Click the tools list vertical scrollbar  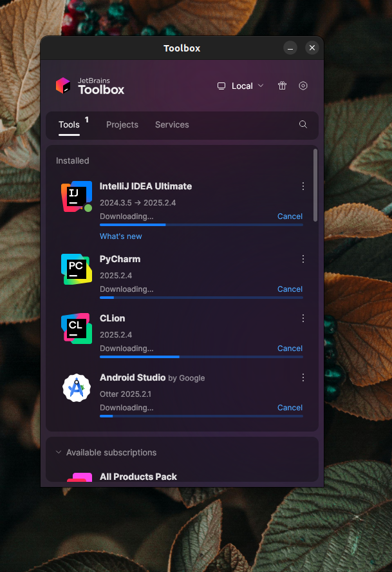coord(315,185)
